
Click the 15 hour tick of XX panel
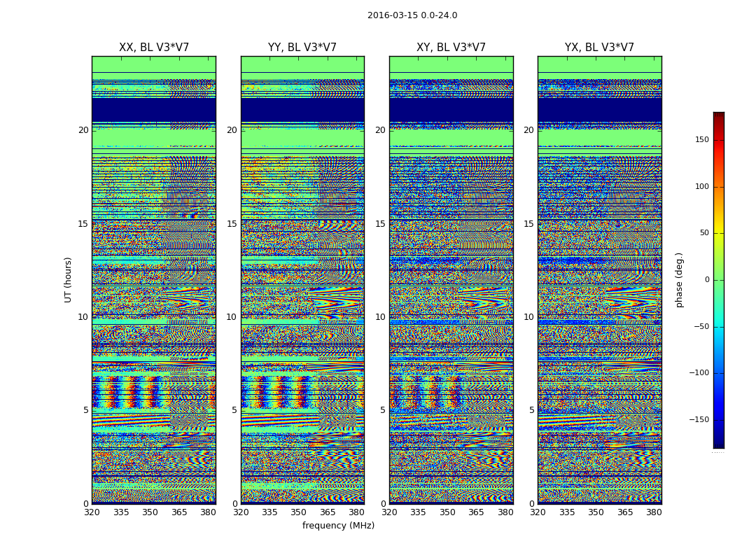tap(83, 224)
